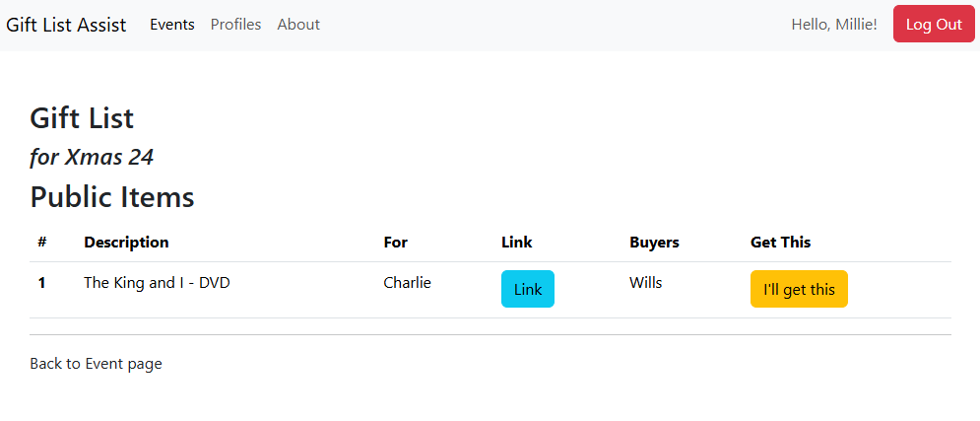Click the Gift List Assist brand link

[66, 25]
